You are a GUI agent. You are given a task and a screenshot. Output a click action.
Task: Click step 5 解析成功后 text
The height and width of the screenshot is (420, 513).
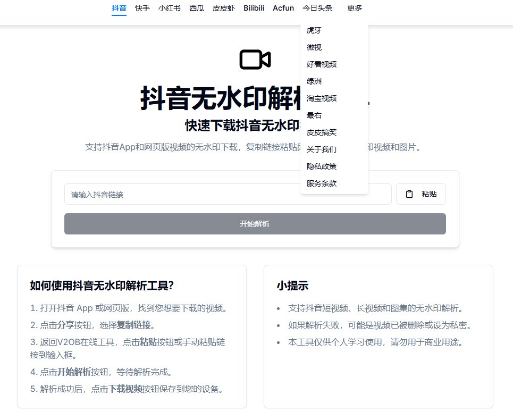(x=127, y=389)
